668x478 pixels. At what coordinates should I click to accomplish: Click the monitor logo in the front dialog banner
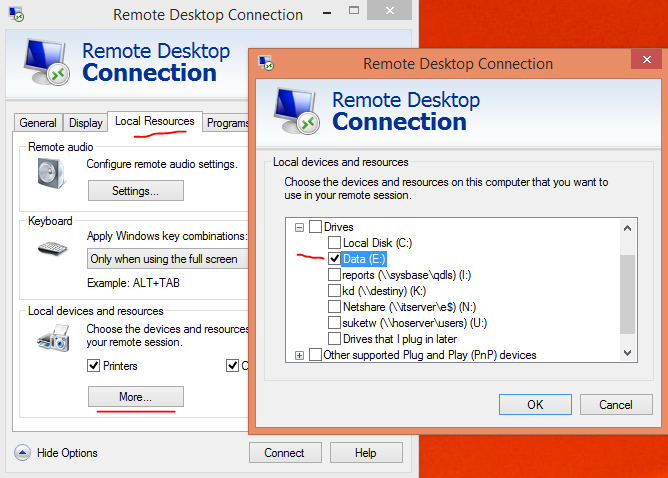[296, 111]
